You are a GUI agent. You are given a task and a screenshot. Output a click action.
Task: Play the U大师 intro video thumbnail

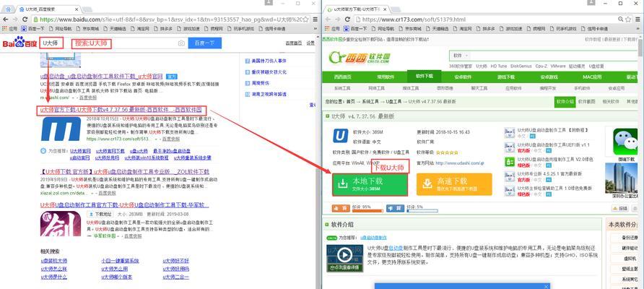(344, 258)
